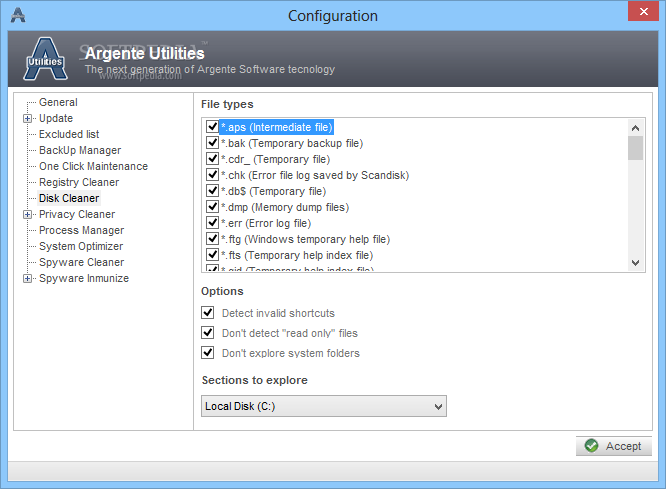The image size is (666, 489).
Task: Toggle the *.err Error log file checkbox
Action: click(x=212, y=223)
